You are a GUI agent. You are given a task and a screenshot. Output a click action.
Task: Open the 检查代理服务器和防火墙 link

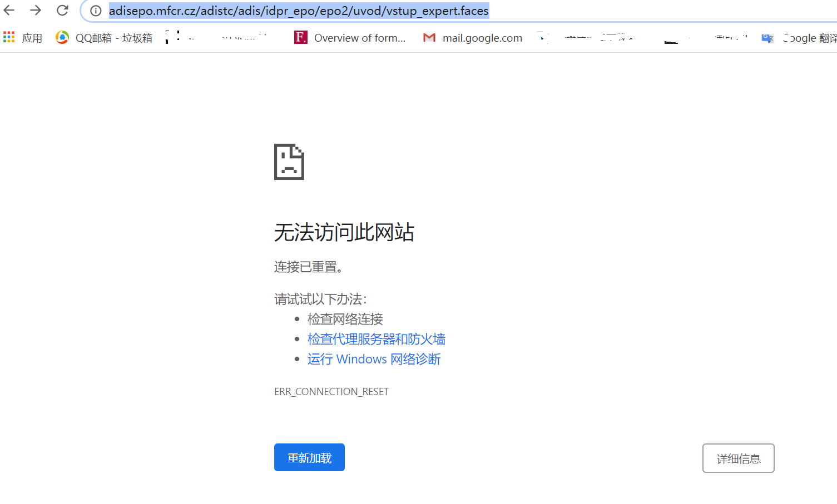tap(377, 339)
